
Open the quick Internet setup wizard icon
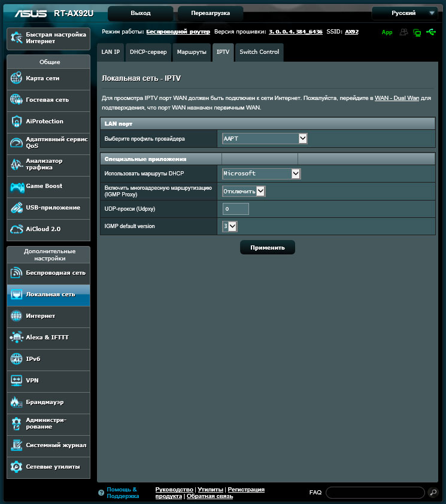tap(16, 38)
